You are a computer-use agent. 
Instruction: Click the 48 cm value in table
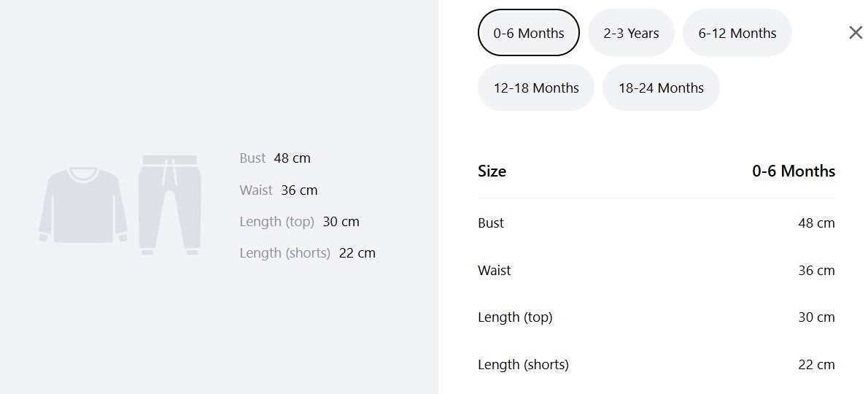(x=816, y=223)
